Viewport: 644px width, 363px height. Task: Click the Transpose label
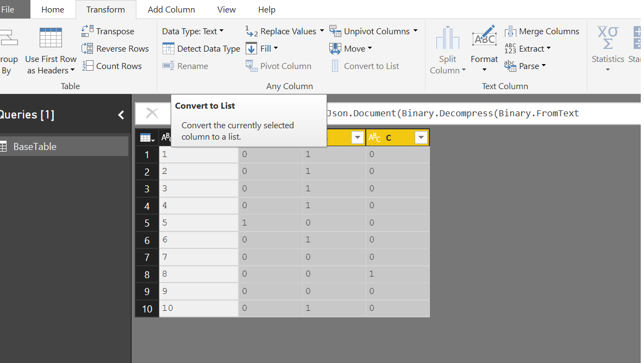(x=115, y=31)
